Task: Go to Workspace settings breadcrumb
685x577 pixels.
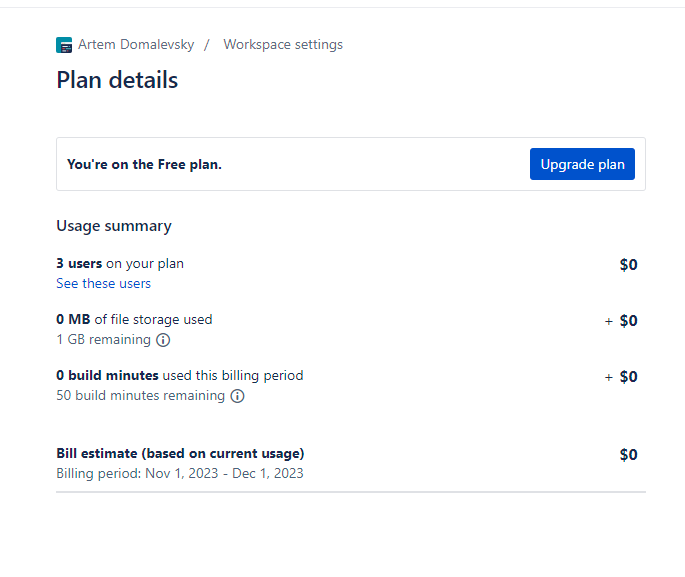Action: (283, 45)
